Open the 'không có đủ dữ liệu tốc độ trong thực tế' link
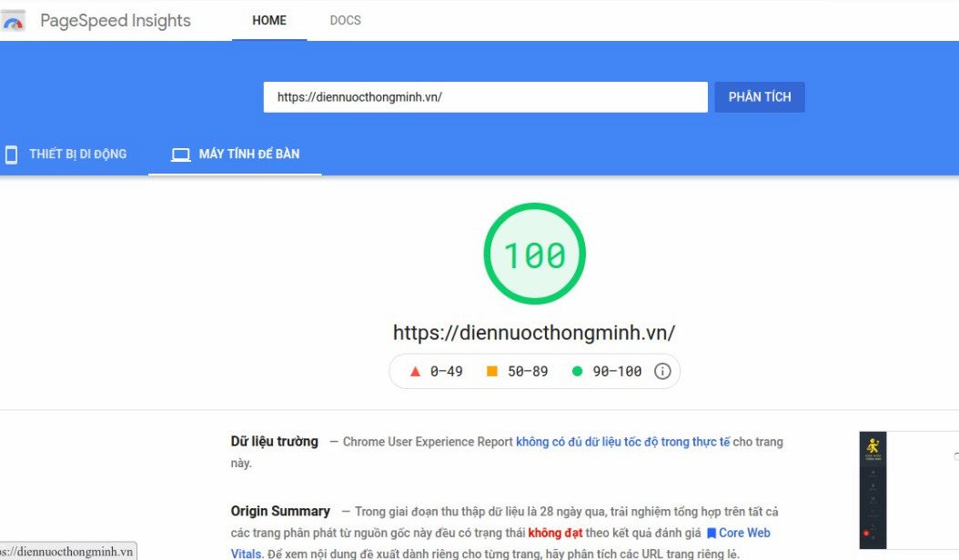The height and width of the screenshot is (560, 959). (622, 442)
